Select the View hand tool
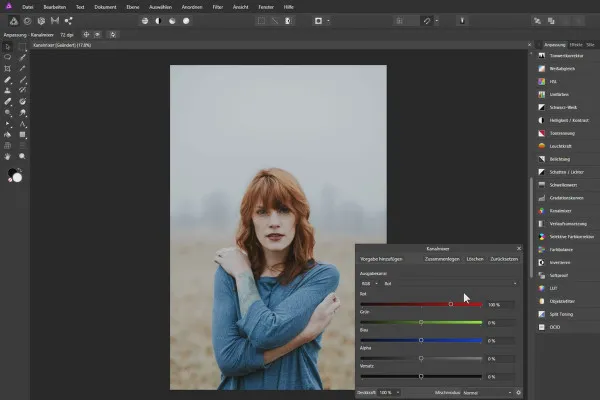This screenshot has height=400, width=600. 8,156
